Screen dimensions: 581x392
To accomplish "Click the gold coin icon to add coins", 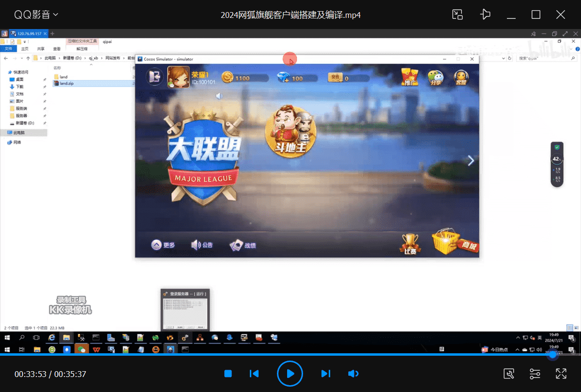I will (228, 77).
